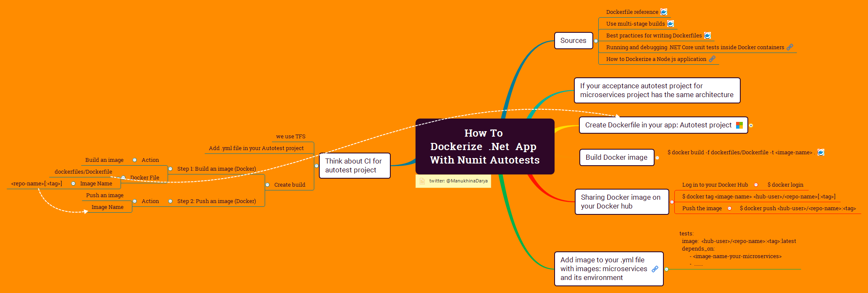
Task: Click note icon beside twitter: @ManukhinaDarya
Action: [x=422, y=181]
